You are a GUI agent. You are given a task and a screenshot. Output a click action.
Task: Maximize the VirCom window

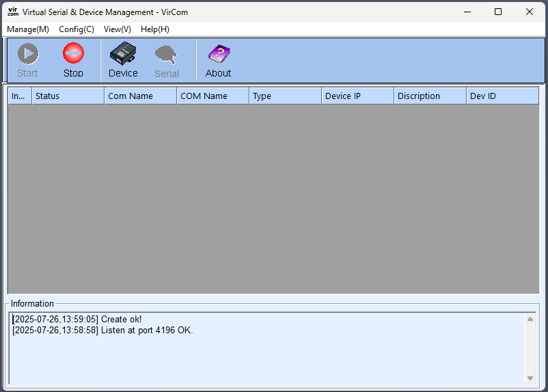click(498, 12)
